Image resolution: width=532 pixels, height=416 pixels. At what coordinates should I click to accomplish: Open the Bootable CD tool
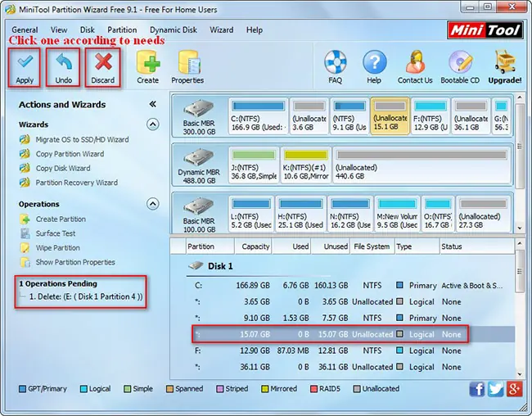tap(460, 67)
